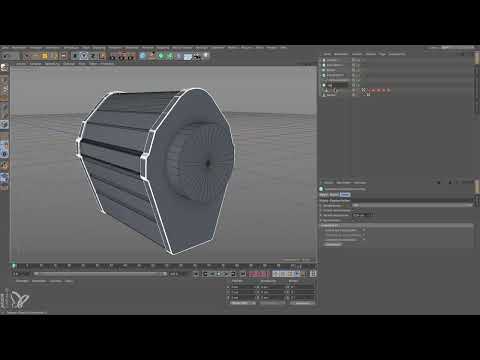Toggle visibility dots of top object row

(356, 60)
